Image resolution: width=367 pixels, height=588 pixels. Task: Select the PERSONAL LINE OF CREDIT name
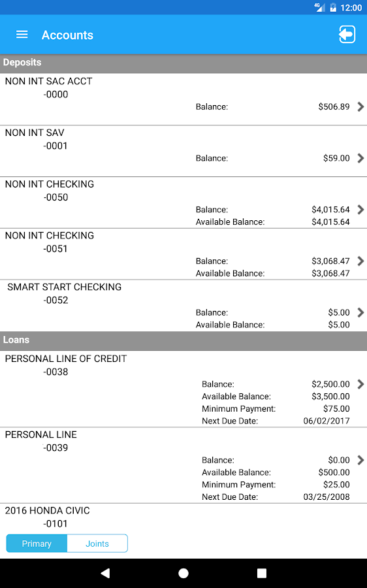pyautogui.click(x=66, y=359)
